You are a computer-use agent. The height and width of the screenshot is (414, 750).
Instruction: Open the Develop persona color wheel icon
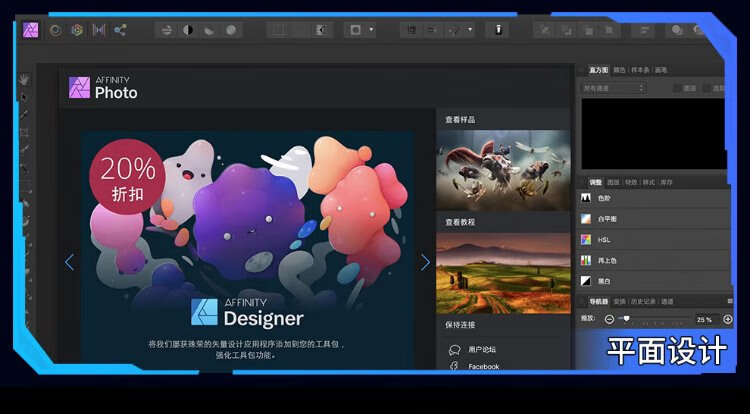[77, 30]
